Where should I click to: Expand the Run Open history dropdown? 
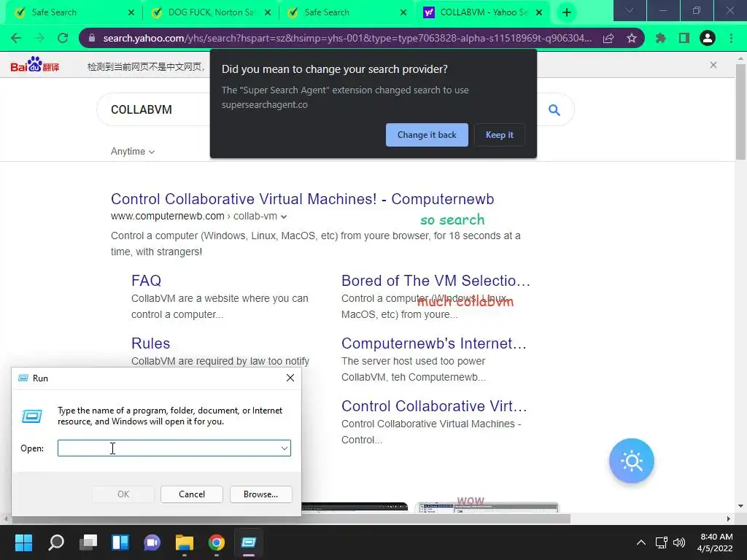[x=284, y=448]
